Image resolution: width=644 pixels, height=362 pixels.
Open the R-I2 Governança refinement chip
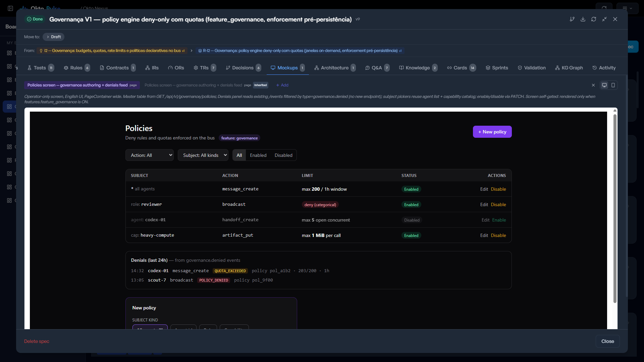click(300, 51)
